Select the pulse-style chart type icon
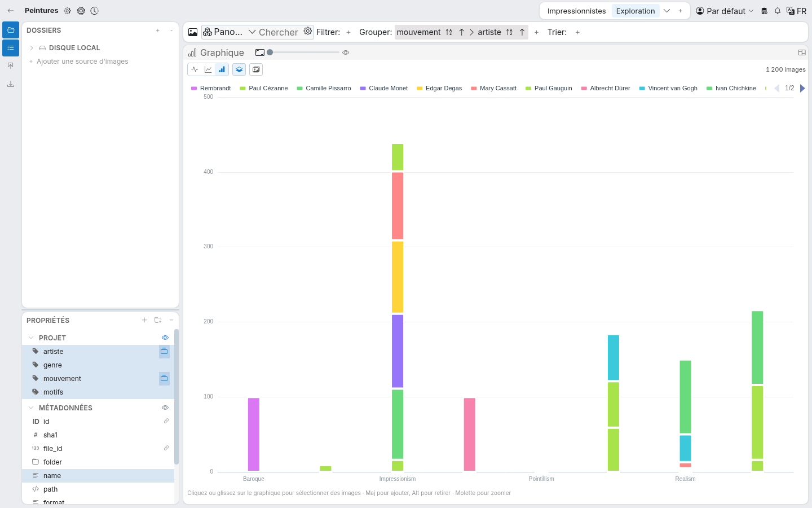The width and height of the screenshot is (812, 508). pos(195,69)
